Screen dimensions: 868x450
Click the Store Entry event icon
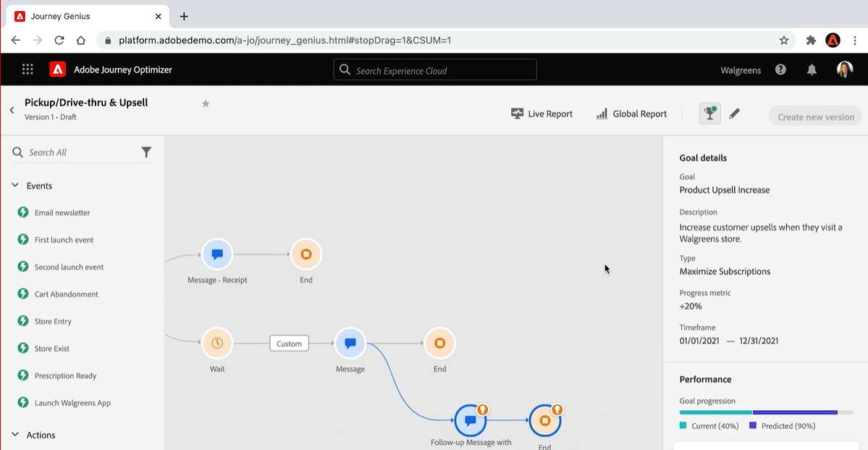click(22, 321)
